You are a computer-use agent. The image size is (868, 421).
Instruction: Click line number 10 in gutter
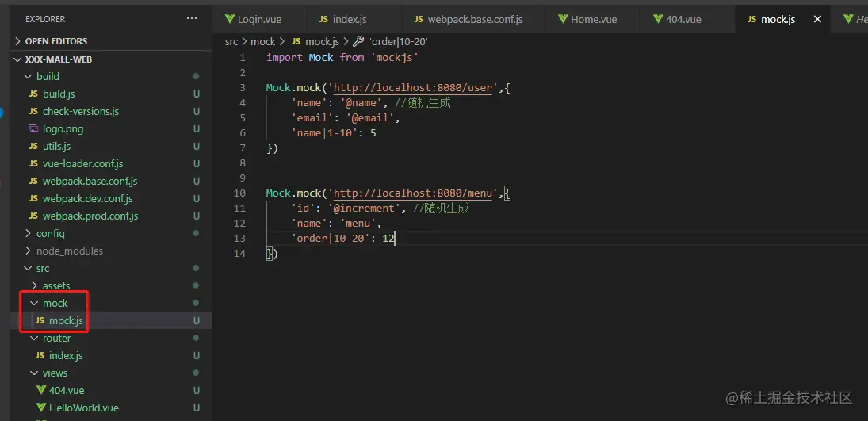tap(239, 193)
